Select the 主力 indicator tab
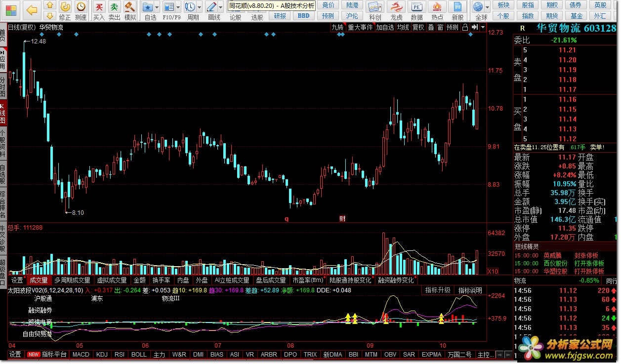The image size is (621, 364). (159, 355)
